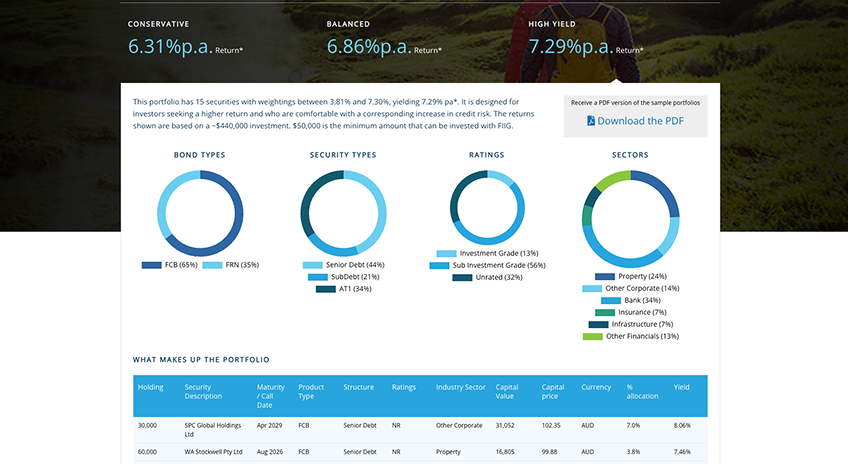The image size is (848, 464).
Task: Click the FRN (35%) legend swatch
Action: coord(212,265)
